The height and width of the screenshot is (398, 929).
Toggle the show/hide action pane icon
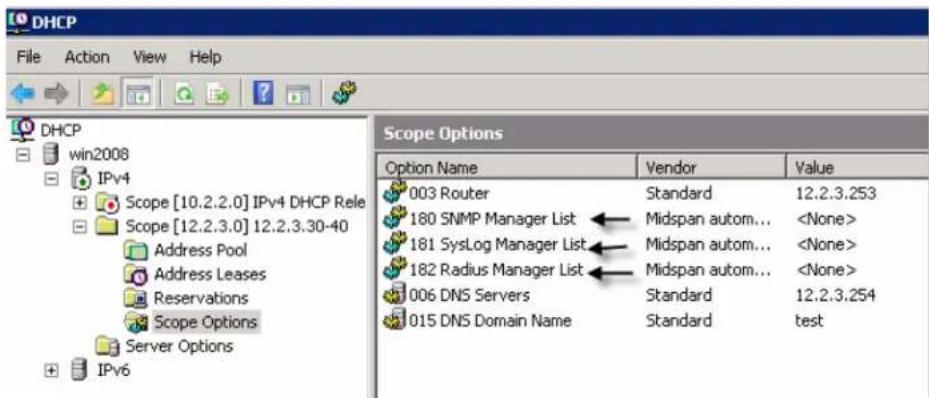point(298,94)
